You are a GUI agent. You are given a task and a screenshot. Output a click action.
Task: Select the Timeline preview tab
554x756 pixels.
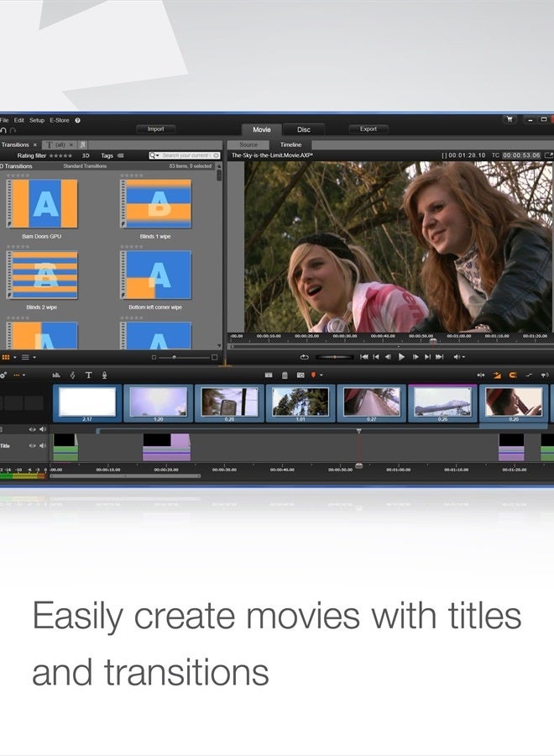click(291, 144)
